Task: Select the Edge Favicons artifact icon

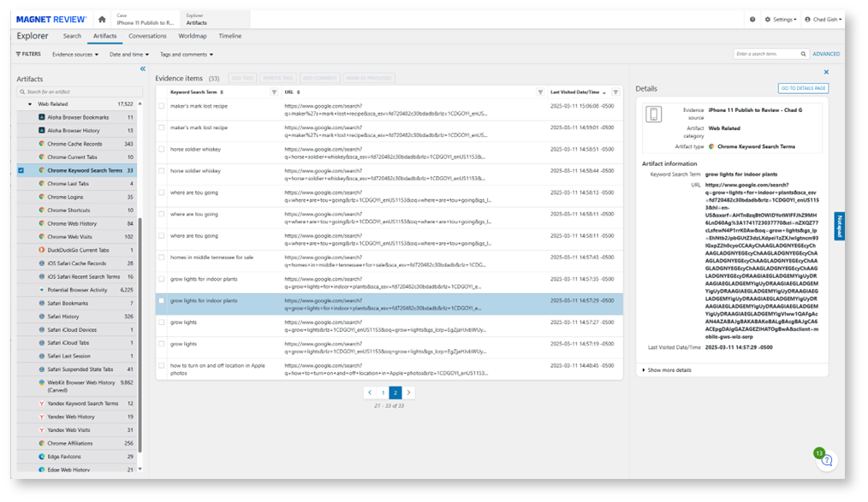Action: click(42, 457)
